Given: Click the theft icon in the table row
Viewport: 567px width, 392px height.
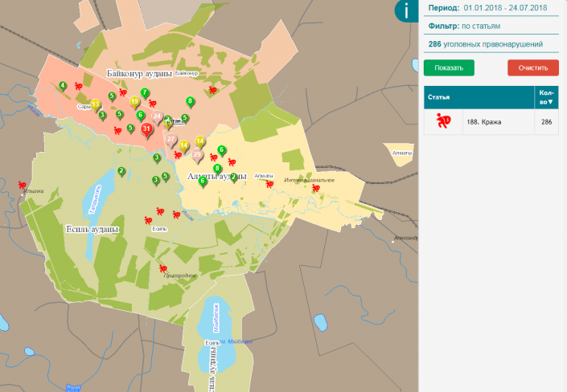Looking at the screenshot, I should click(443, 121).
